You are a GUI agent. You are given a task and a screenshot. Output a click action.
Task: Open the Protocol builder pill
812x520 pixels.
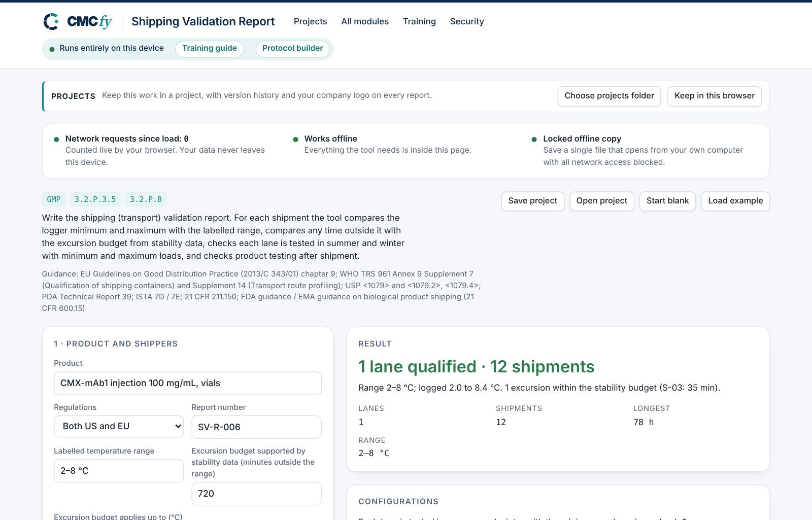click(x=293, y=49)
